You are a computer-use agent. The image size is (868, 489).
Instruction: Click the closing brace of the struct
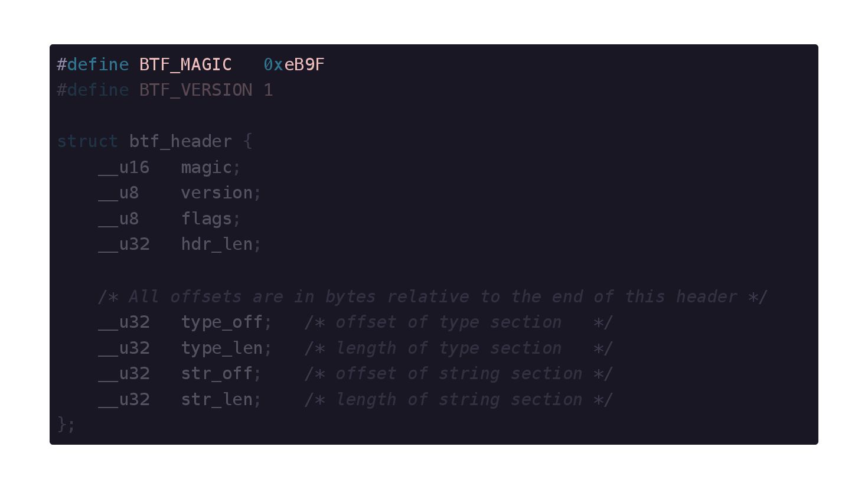pos(62,425)
